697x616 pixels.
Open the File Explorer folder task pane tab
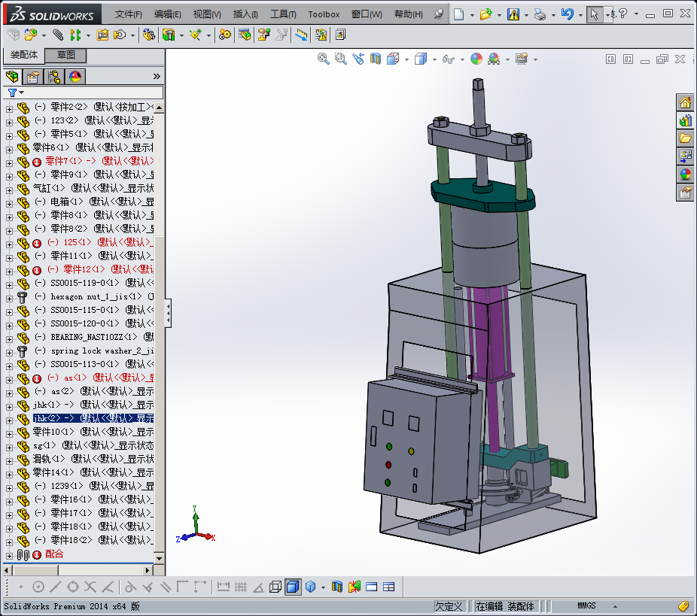point(685,138)
